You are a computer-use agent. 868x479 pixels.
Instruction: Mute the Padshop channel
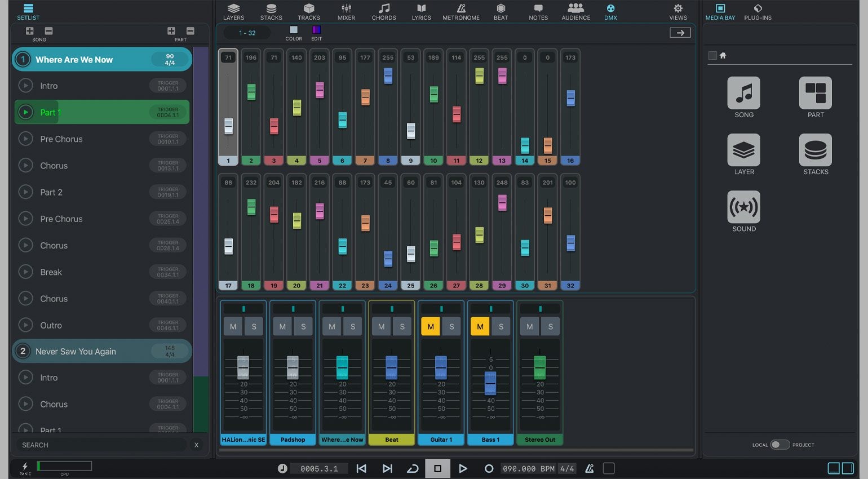(x=282, y=326)
